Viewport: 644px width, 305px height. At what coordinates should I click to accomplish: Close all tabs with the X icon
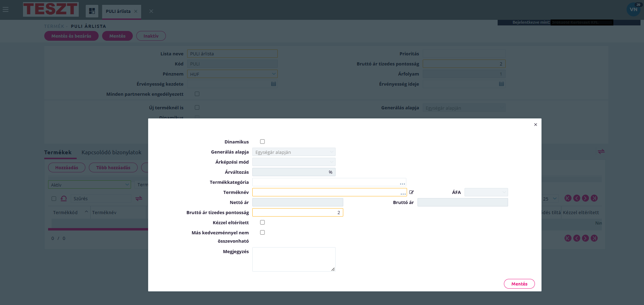pyautogui.click(x=151, y=11)
